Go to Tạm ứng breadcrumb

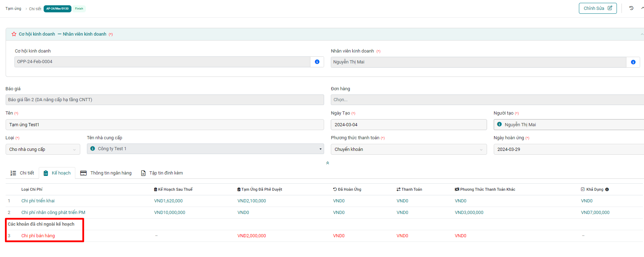(13, 8)
